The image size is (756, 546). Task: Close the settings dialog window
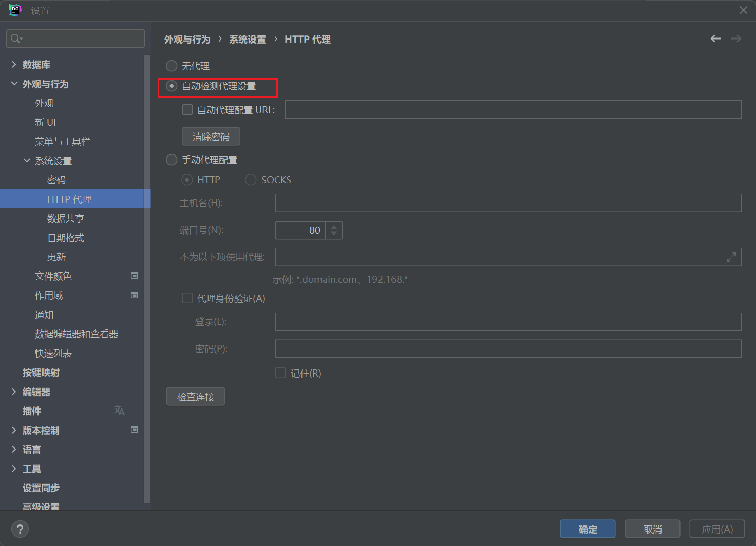coord(743,10)
